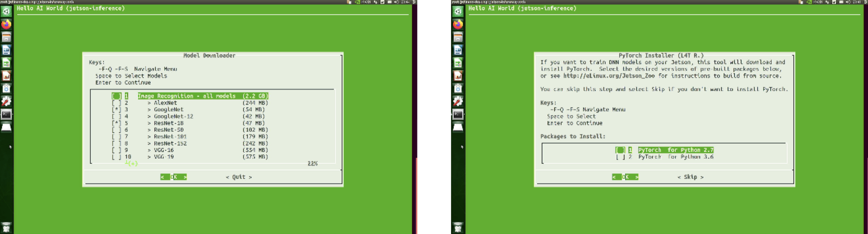Click OK in the Model Downloader dialog
The width and height of the screenshot is (868, 234).
pyautogui.click(x=174, y=177)
